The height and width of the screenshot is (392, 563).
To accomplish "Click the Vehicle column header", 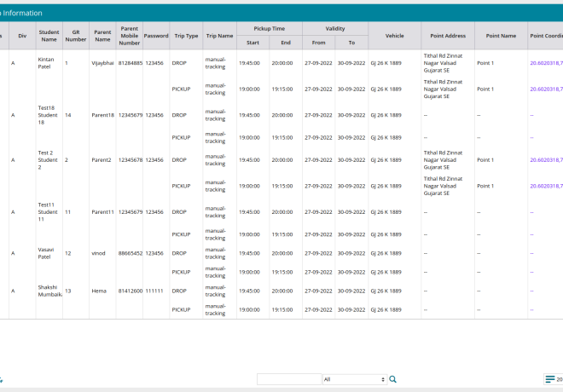I will coord(394,36).
